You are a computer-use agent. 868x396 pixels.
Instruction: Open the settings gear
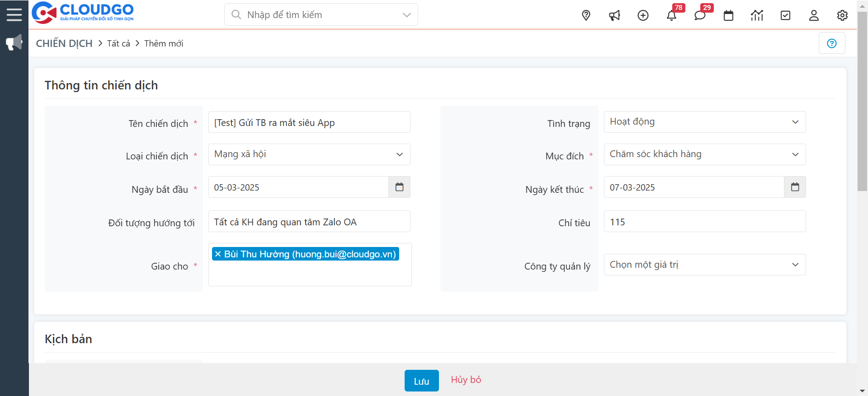tap(842, 15)
